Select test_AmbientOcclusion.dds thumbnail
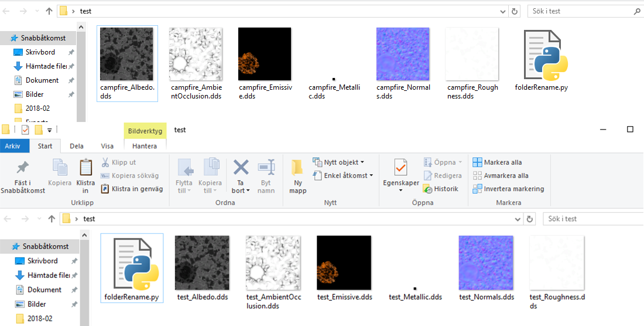644x326 pixels. (273, 263)
